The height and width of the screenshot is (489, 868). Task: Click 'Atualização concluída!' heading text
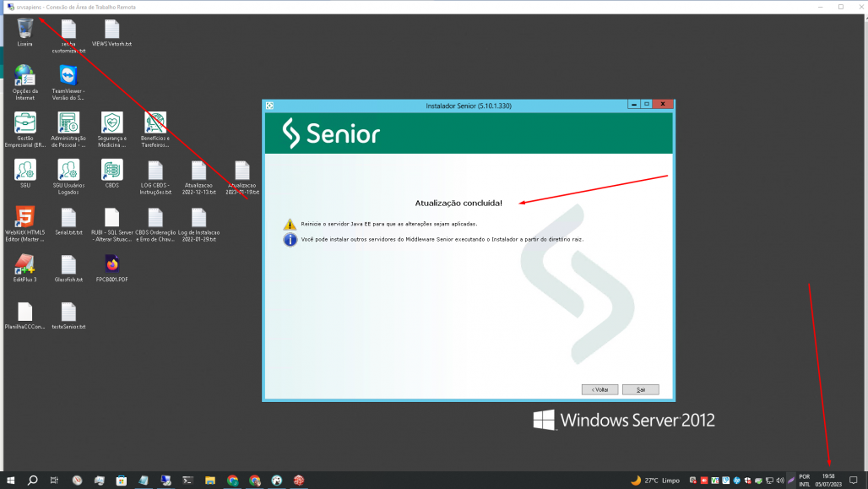[x=458, y=203]
